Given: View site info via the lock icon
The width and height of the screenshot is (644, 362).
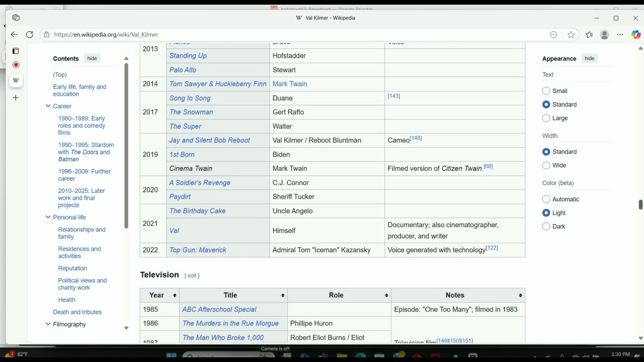Looking at the screenshot, I should [47, 35].
